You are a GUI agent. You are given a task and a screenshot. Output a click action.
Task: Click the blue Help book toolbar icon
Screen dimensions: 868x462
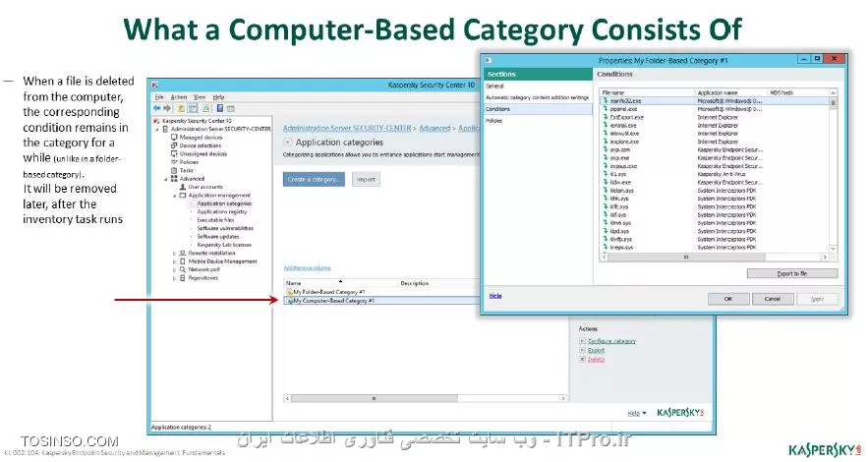[220, 108]
